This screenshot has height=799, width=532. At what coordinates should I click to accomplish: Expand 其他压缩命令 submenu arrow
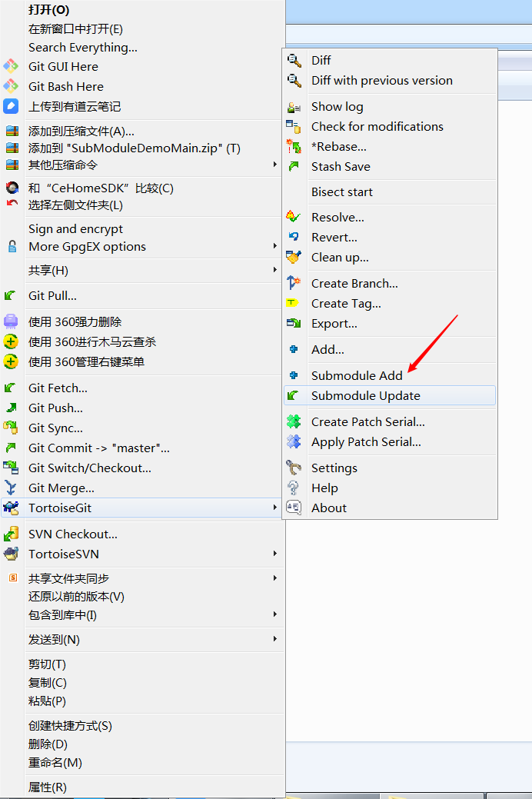275,165
